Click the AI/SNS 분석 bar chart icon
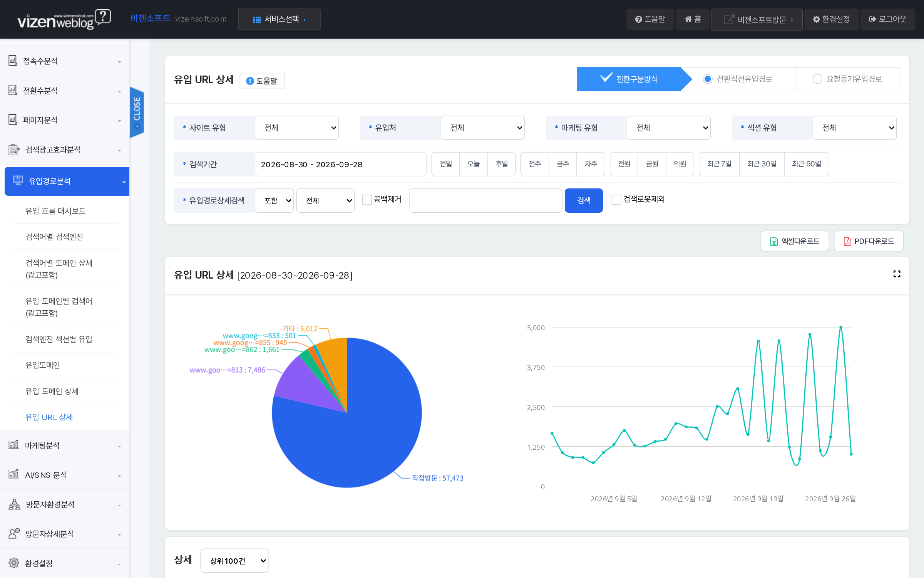This screenshot has width=924, height=578. [13, 474]
